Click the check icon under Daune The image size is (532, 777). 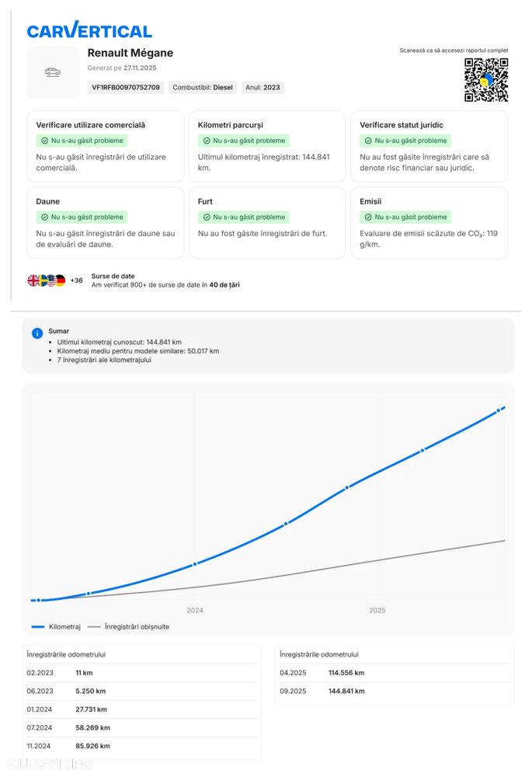[x=44, y=218]
